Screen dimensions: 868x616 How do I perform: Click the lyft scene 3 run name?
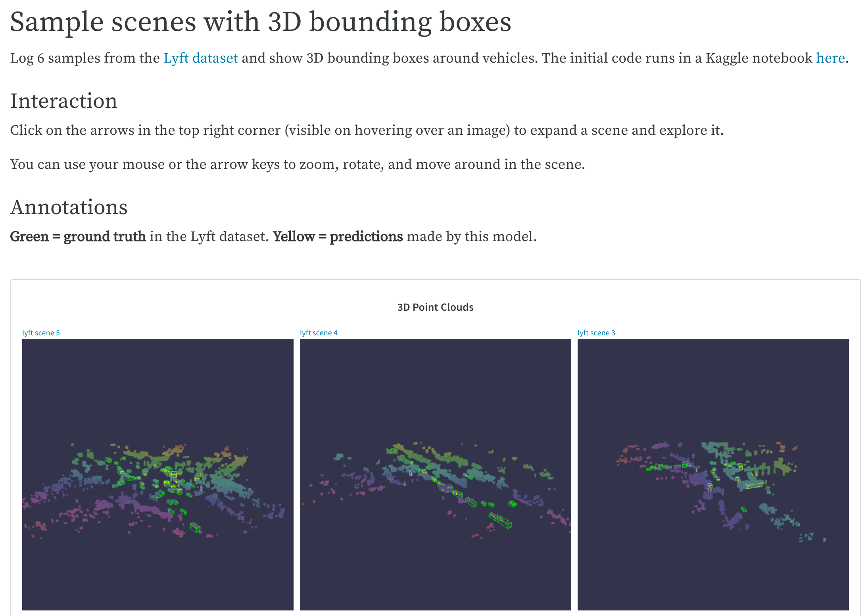597,333
